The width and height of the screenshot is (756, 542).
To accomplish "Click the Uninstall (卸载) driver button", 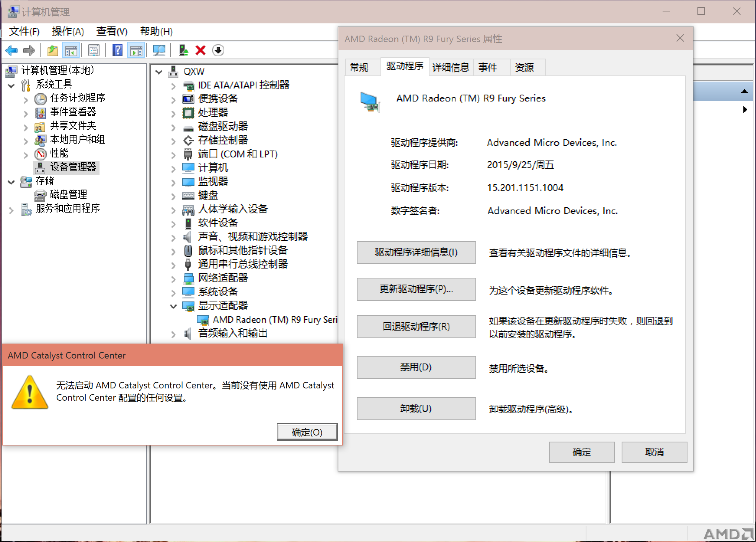I will (x=416, y=409).
